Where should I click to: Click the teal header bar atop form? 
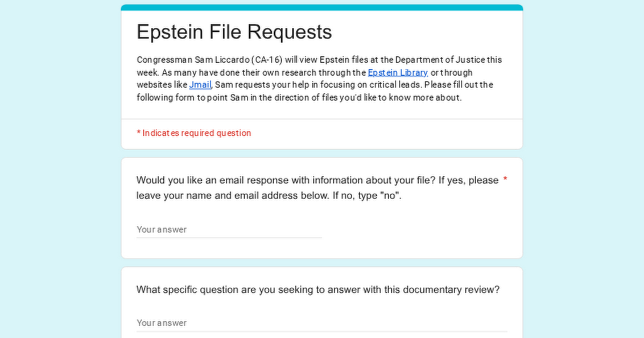pos(321,7)
